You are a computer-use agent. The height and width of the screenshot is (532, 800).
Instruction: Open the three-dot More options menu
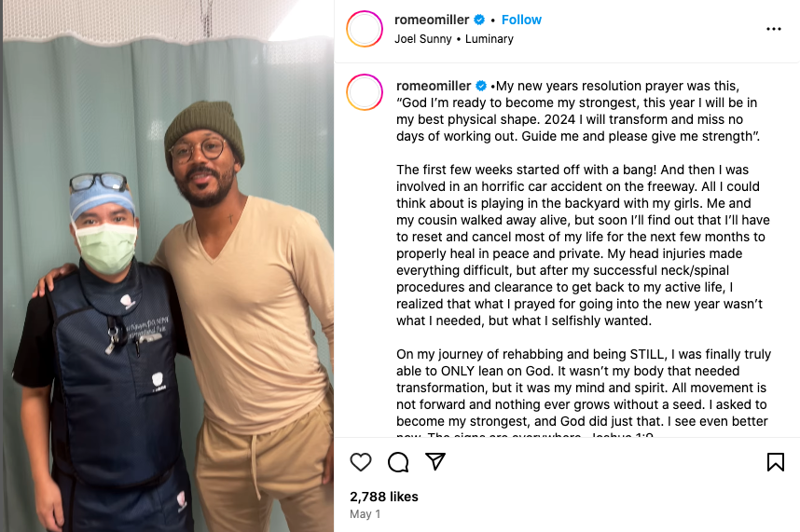773,29
